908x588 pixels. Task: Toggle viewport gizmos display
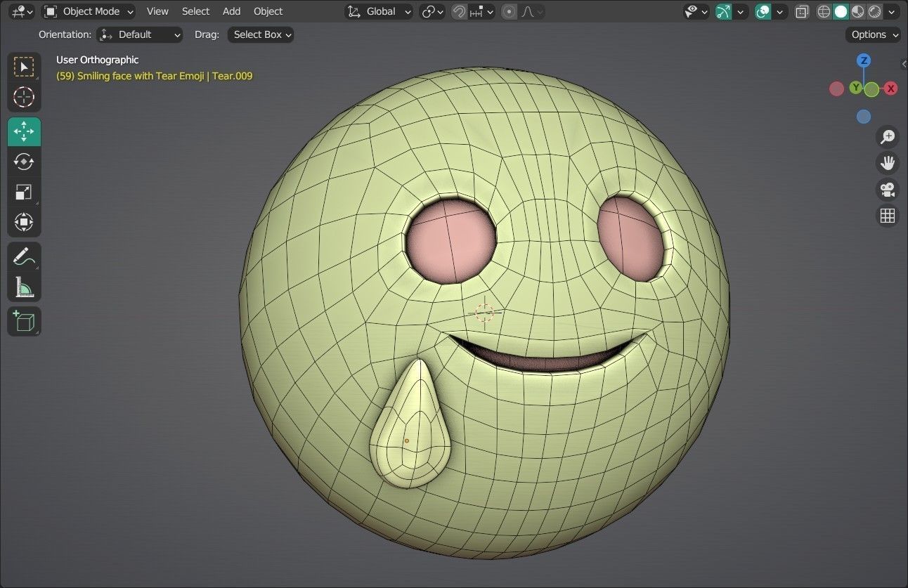pyautogui.click(x=723, y=11)
